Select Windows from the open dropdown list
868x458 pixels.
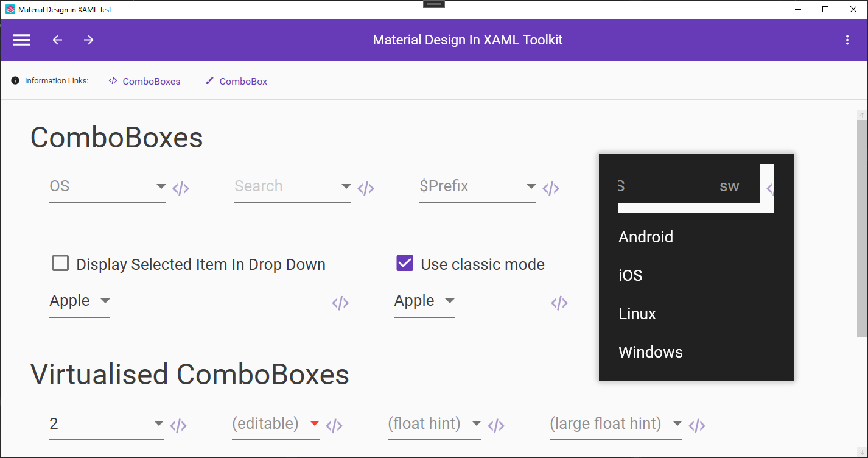[x=651, y=352]
